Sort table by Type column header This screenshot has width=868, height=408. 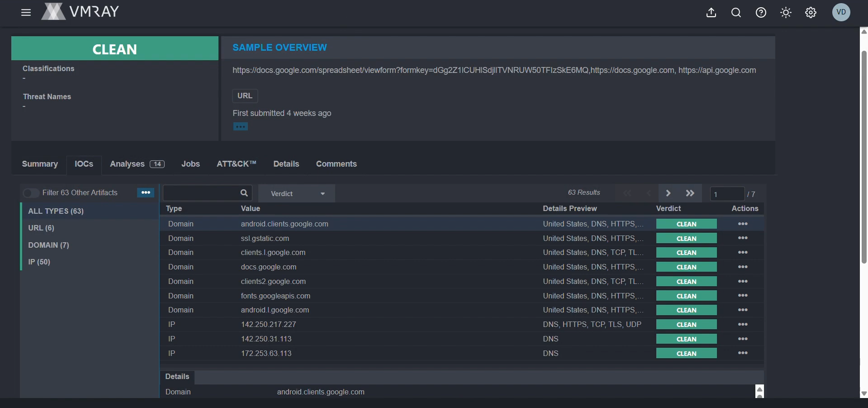[174, 208]
